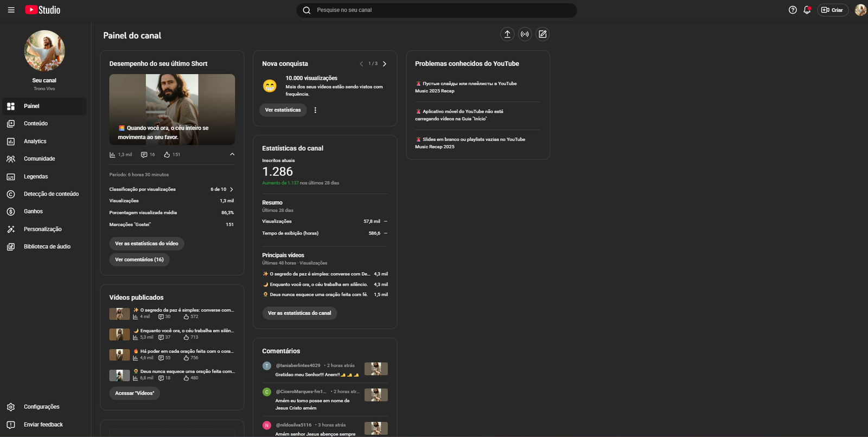Open options menu beside Ver estatísticas
The width and height of the screenshot is (868, 437).
315,110
